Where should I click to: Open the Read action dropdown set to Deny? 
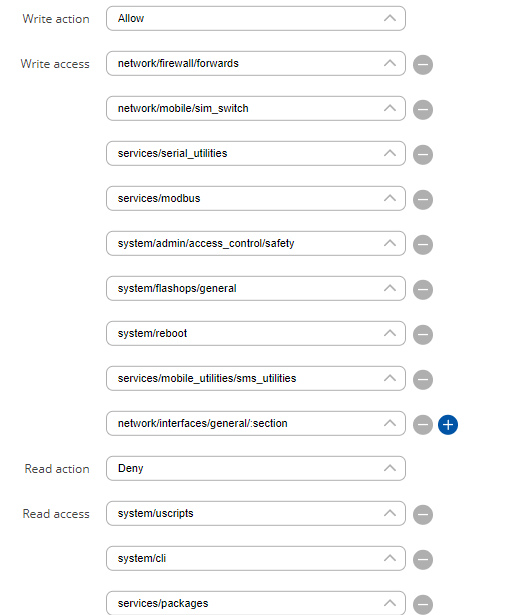click(256, 468)
